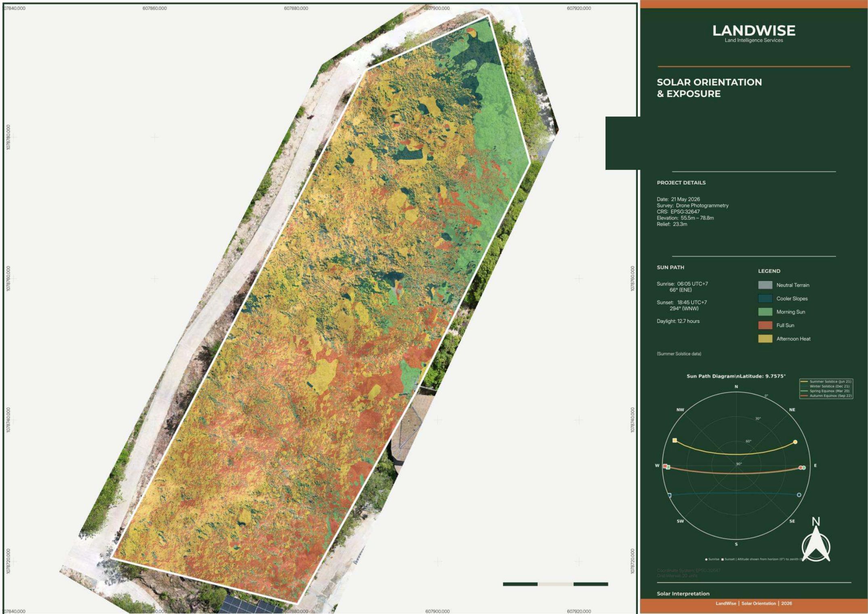Screen dimensions: 868x614
Task: Click the yellow summer solstice sunset square marker
Action: 675,440
